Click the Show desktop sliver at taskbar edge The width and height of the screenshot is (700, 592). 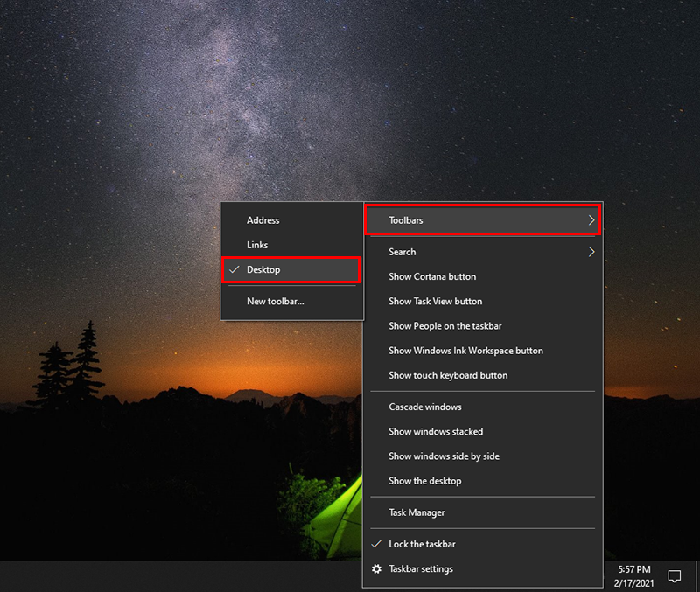[x=697, y=576]
